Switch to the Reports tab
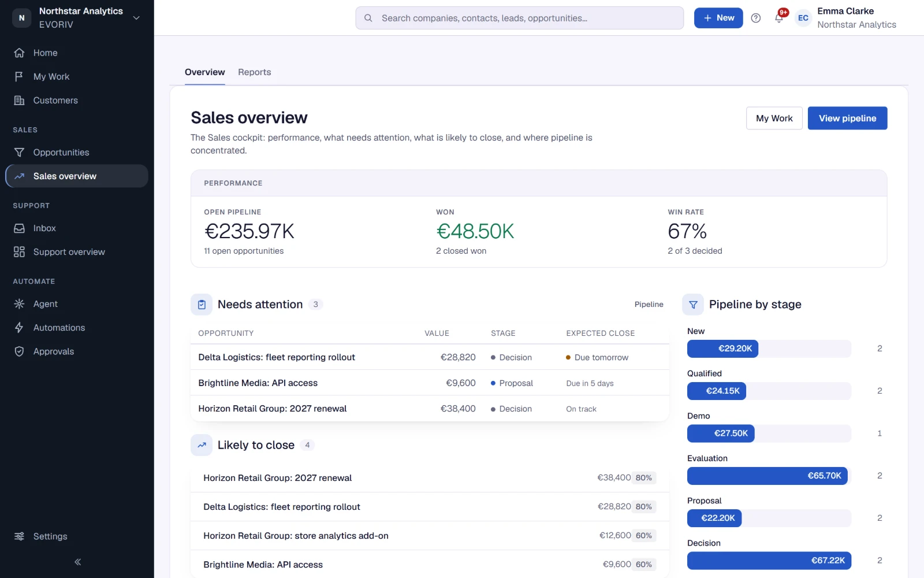The image size is (924, 578). coord(254,72)
